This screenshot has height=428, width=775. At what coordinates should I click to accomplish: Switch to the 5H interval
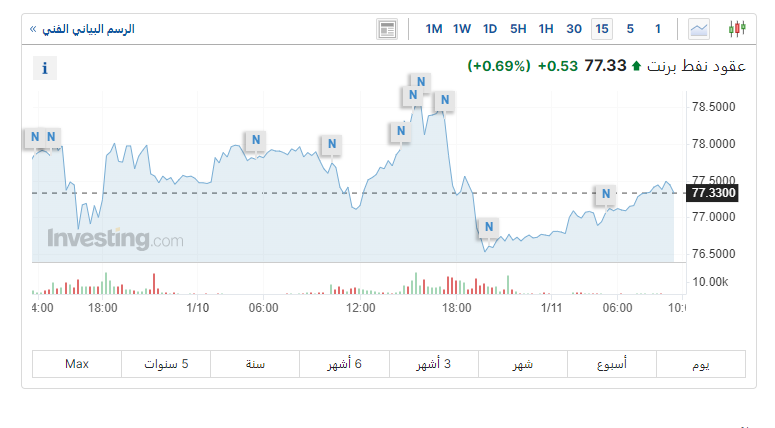click(x=518, y=29)
